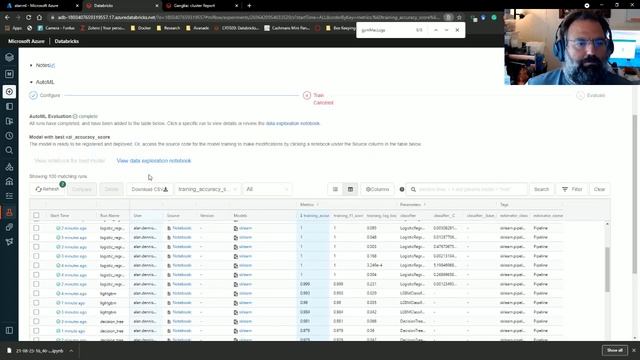The height and width of the screenshot is (360, 640).
Task: Open the Filter options
Action: (572, 189)
